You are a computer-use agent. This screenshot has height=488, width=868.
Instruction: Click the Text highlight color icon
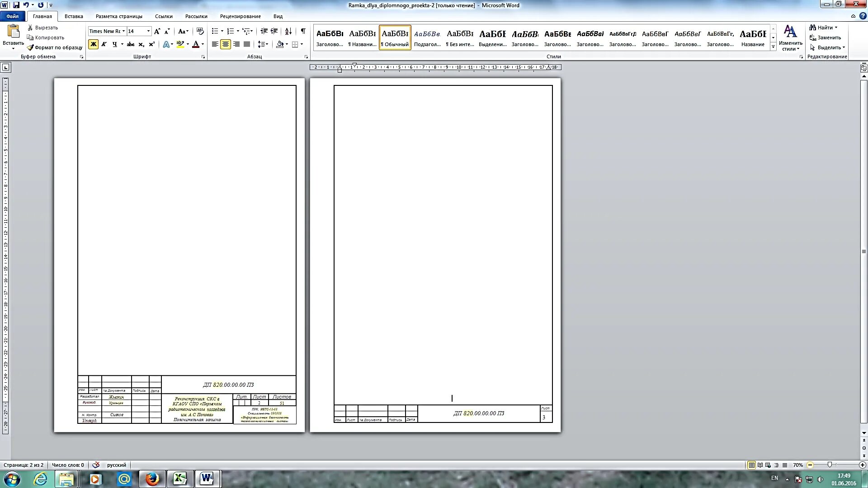[181, 44]
